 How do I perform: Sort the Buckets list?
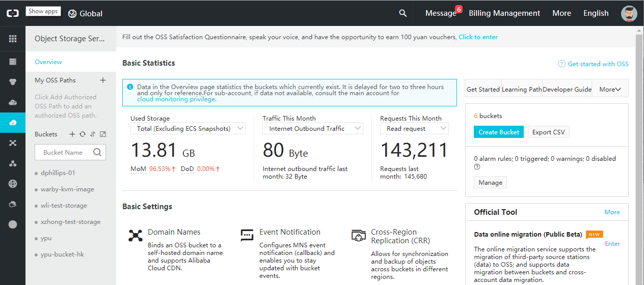click(92, 134)
